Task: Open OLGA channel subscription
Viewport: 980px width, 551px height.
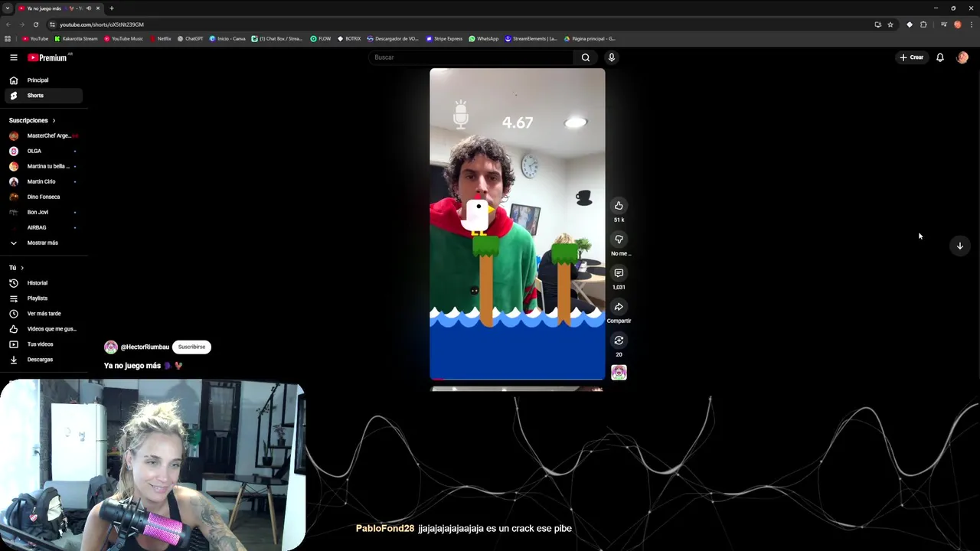Action: click(42, 151)
